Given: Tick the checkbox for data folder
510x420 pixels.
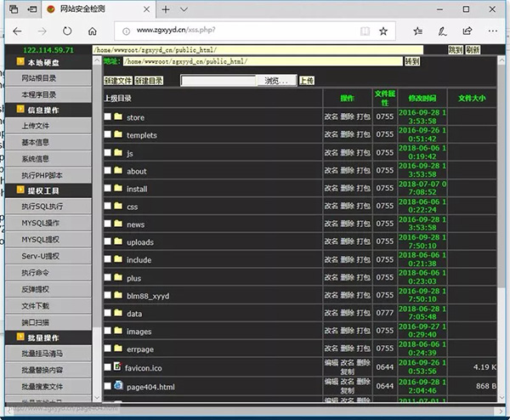Looking at the screenshot, I should (108, 313).
